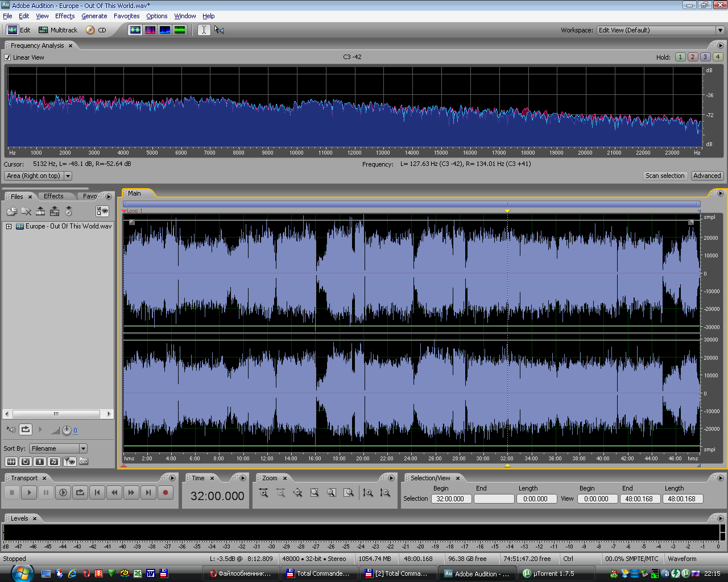
Task: Select the Main waveform tab
Action: pyautogui.click(x=134, y=193)
